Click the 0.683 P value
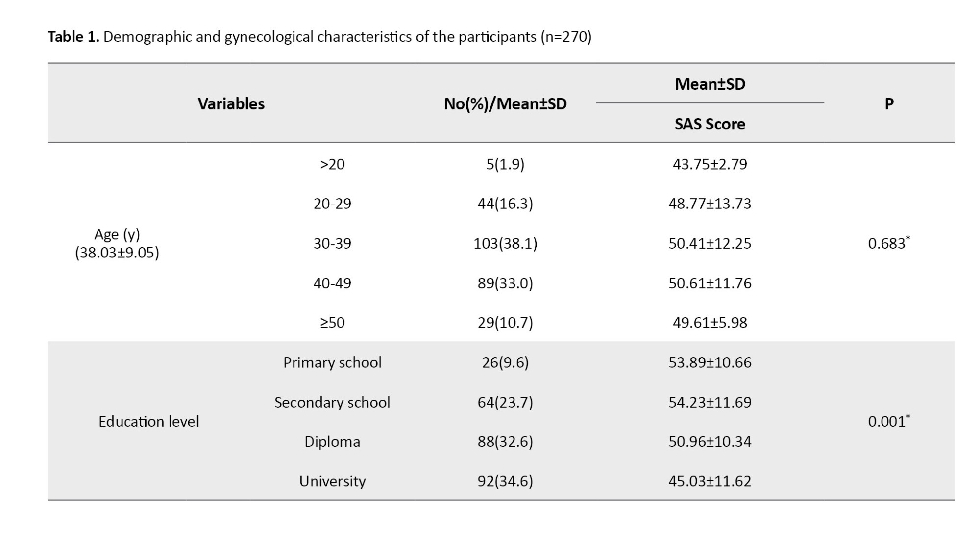This screenshot has width=980, height=538. (887, 243)
